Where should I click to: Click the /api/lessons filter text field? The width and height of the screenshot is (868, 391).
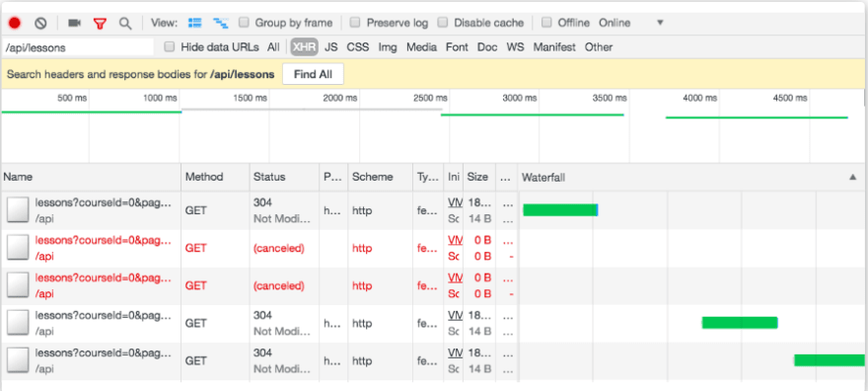coord(78,47)
